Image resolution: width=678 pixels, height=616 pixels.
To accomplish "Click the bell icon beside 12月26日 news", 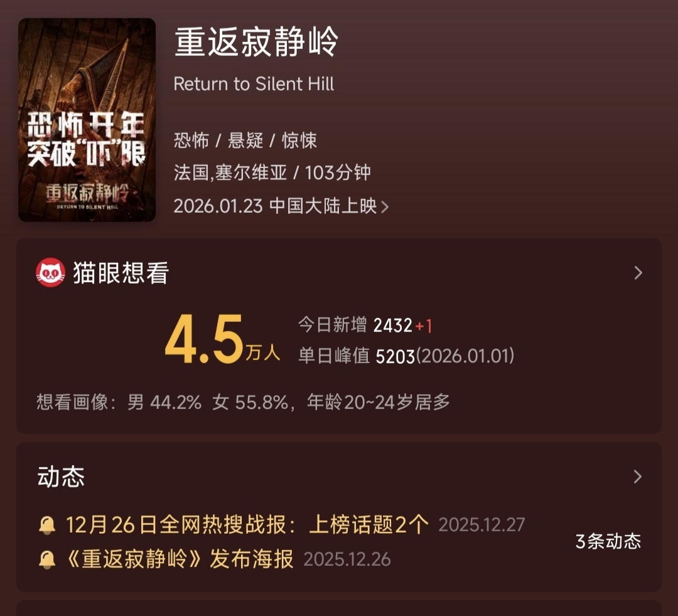I will point(47,525).
